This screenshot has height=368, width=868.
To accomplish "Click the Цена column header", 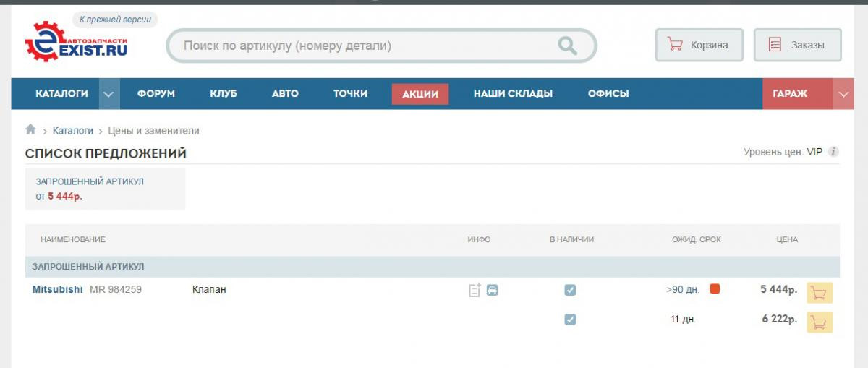I will (787, 239).
